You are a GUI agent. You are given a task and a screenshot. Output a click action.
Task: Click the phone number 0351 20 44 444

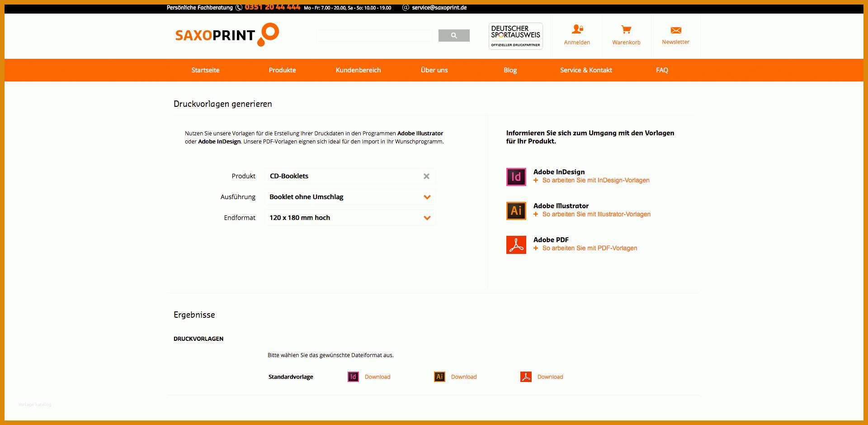coord(273,7)
